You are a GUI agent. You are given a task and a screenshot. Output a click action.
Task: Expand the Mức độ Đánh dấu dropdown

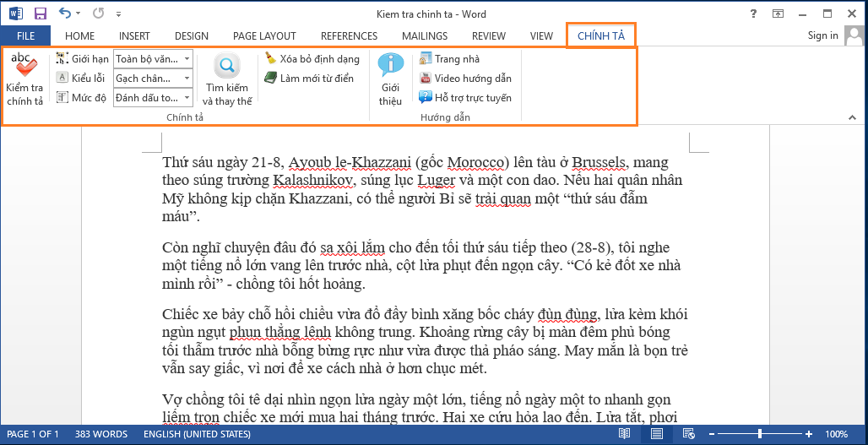point(187,98)
